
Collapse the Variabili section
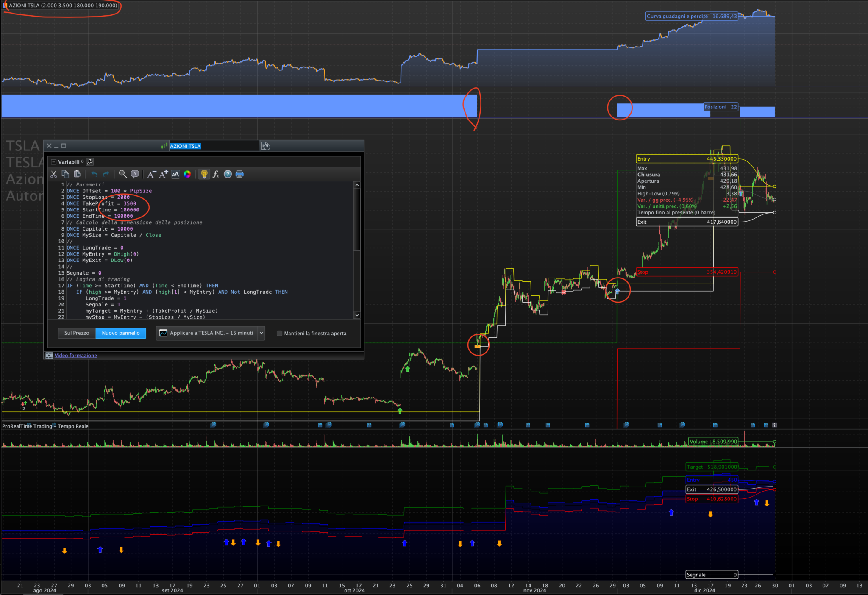pos(53,162)
